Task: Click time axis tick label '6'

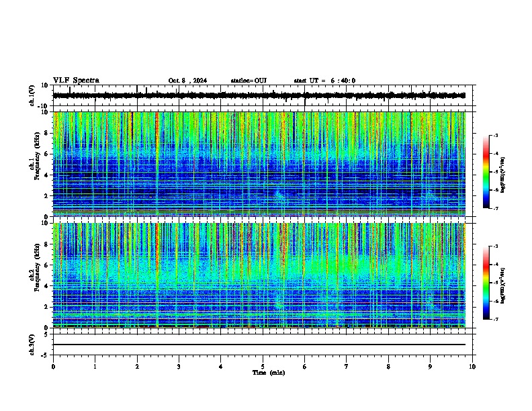Action: pos(305,367)
